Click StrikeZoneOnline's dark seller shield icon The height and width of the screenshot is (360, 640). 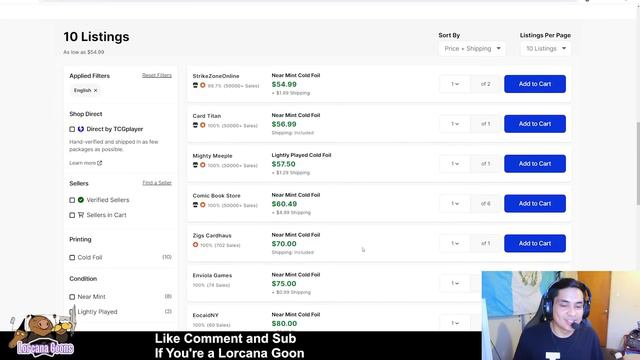196,85
